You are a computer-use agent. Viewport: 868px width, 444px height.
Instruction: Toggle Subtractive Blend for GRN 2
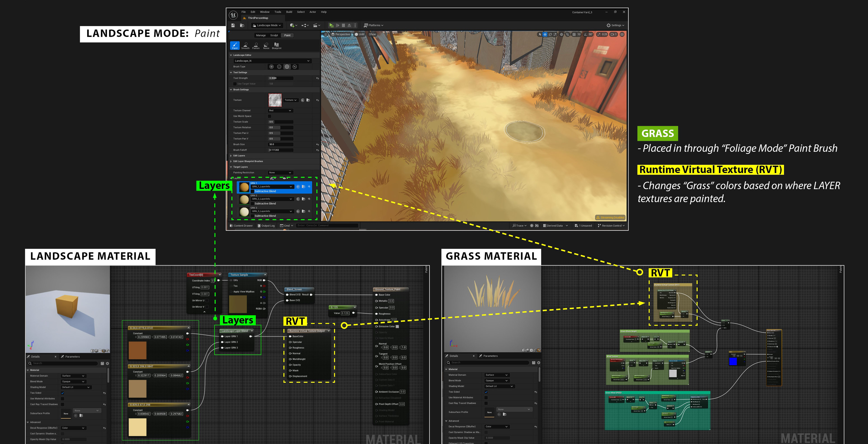(x=252, y=204)
